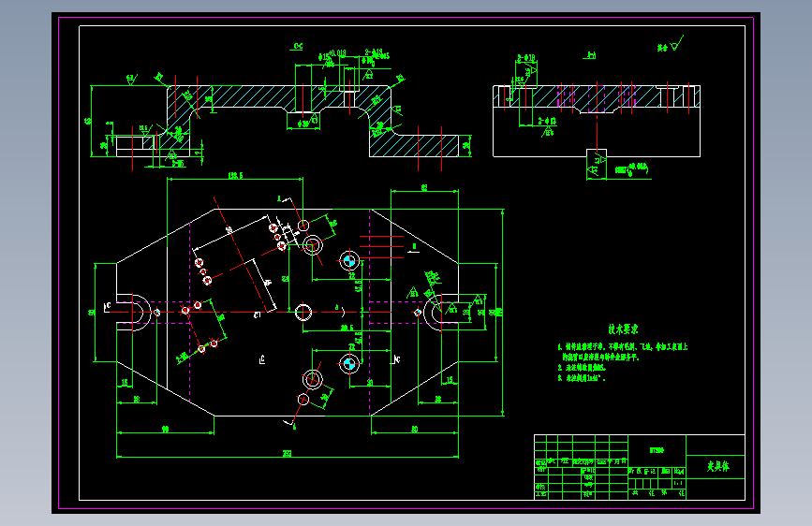Click the "技术要求" heading text

[x=623, y=329]
